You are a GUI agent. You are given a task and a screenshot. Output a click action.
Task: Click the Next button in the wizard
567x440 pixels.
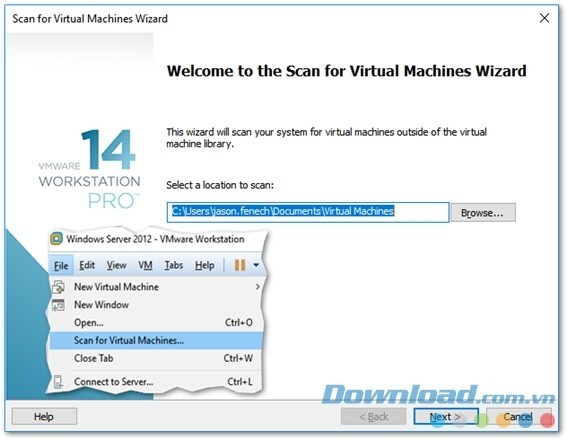pos(446,416)
